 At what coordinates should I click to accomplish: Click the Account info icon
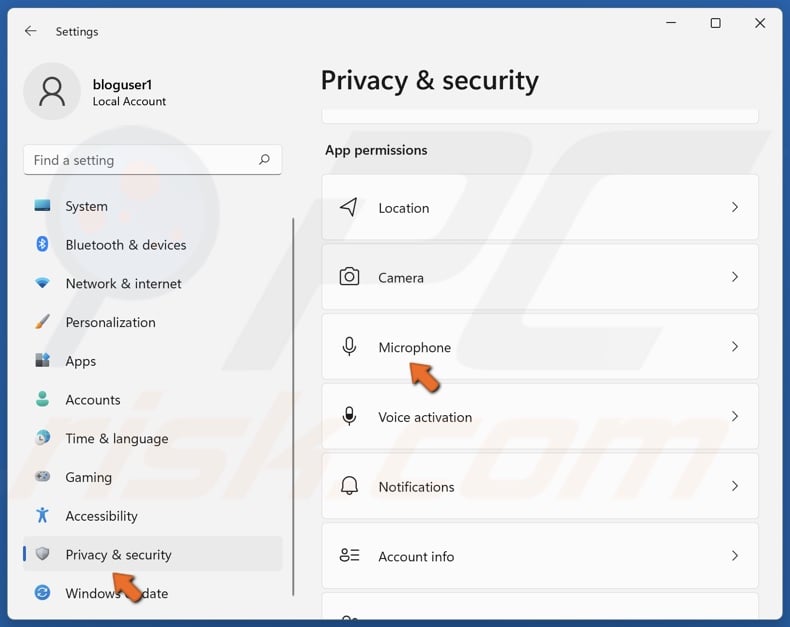click(x=349, y=555)
